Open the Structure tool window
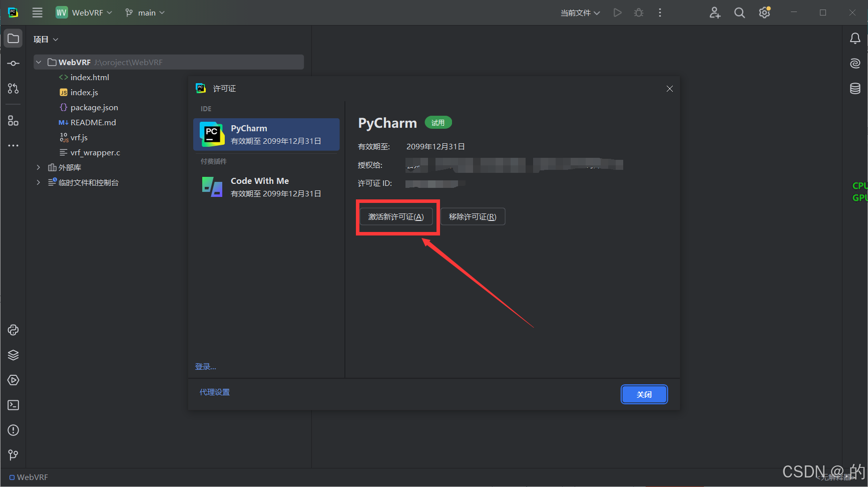The height and width of the screenshot is (487, 868). tap(14, 121)
